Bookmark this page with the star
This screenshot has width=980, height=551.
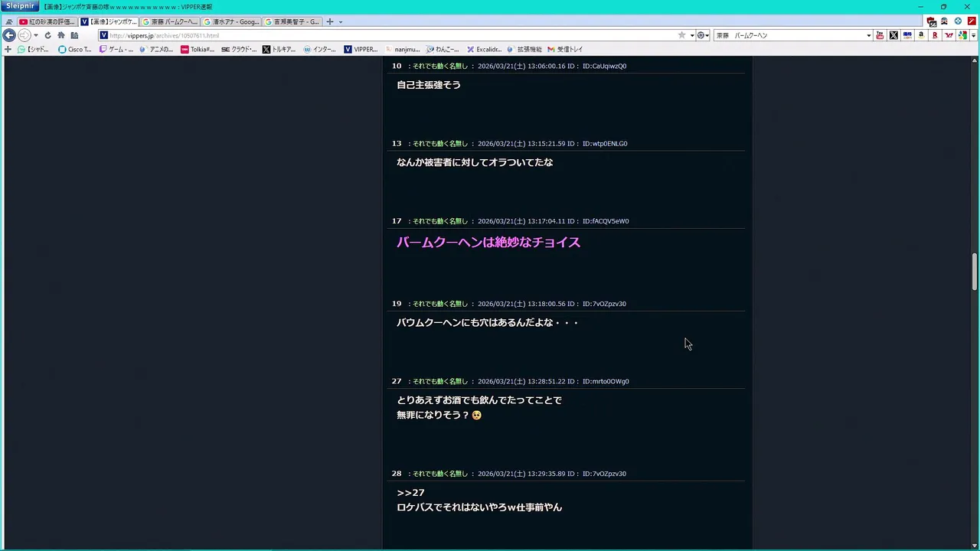[681, 35]
